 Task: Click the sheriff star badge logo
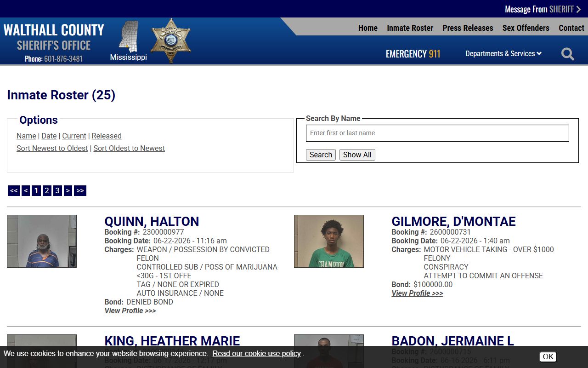coord(170,41)
